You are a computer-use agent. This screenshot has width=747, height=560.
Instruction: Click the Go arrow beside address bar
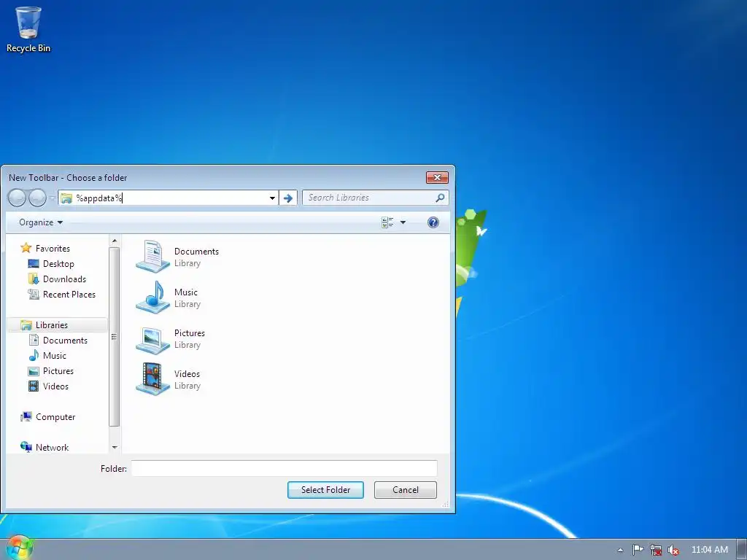(x=287, y=198)
